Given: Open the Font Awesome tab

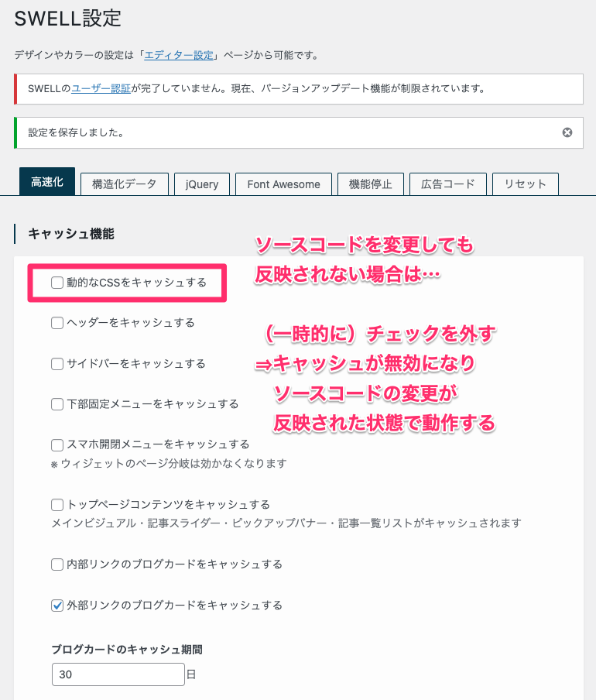Looking at the screenshot, I should (284, 184).
